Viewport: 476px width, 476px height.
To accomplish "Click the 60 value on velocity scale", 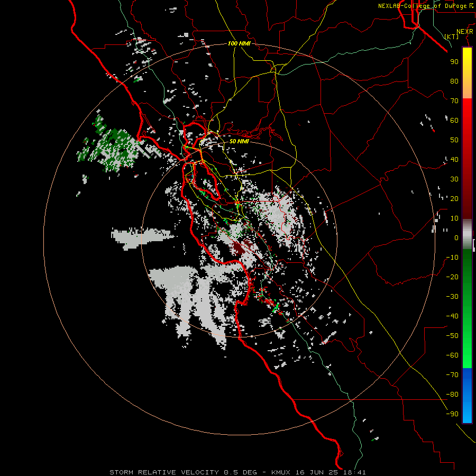I will click(x=454, y=120).
